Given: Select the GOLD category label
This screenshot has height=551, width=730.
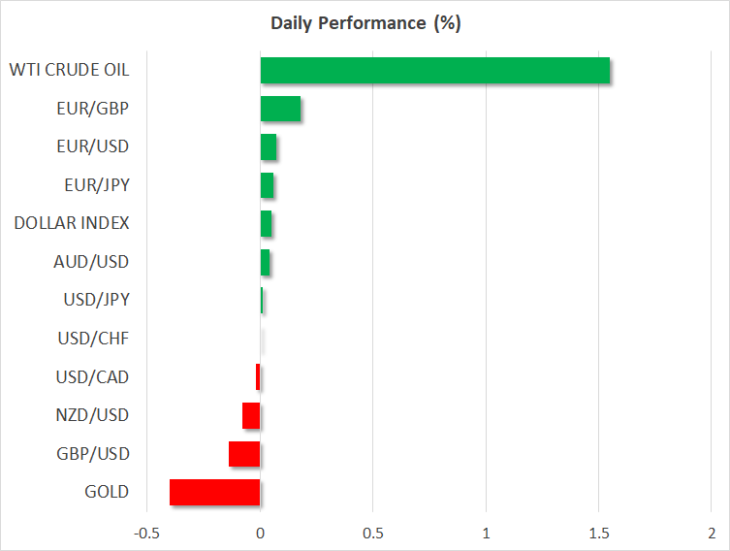Looking at the screenshot, I should [107, 492].
